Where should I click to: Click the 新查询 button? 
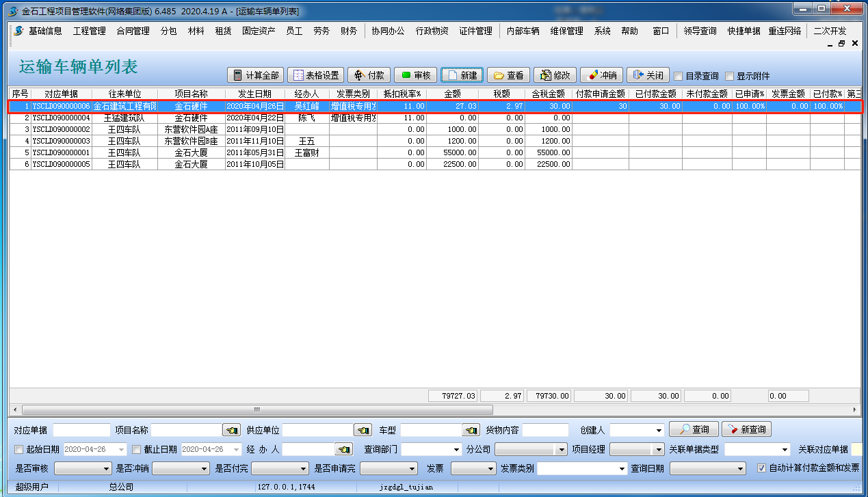click(746, 429)
